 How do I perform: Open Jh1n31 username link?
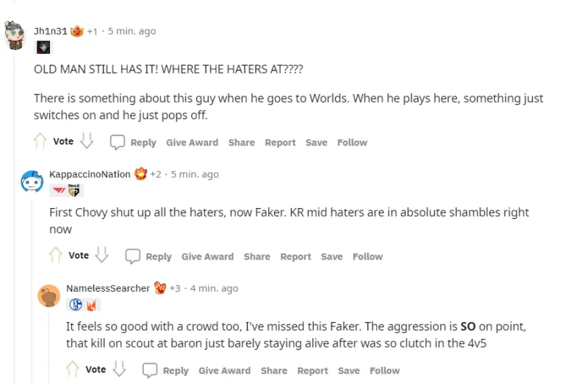click(x=51, y=31)
